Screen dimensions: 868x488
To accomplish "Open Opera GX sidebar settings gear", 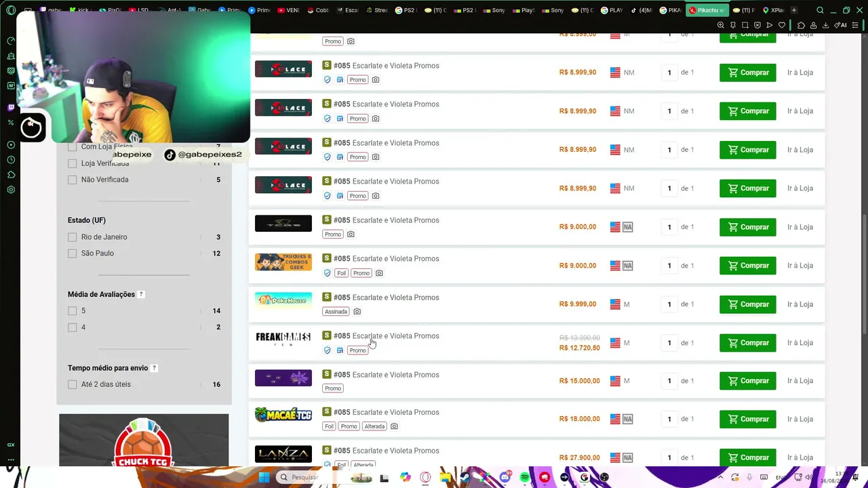I will click(x=11, y=190).
